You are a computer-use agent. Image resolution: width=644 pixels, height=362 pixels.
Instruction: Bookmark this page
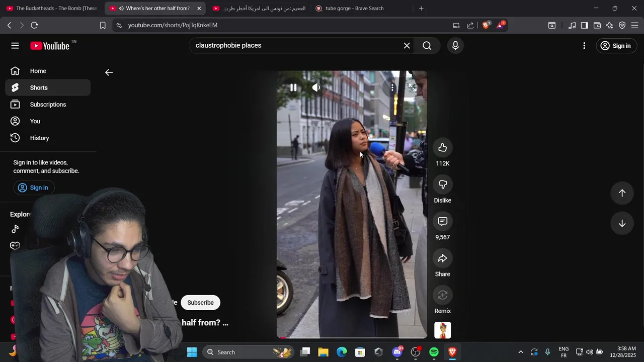pyautogui.click(x=103, y=25)
